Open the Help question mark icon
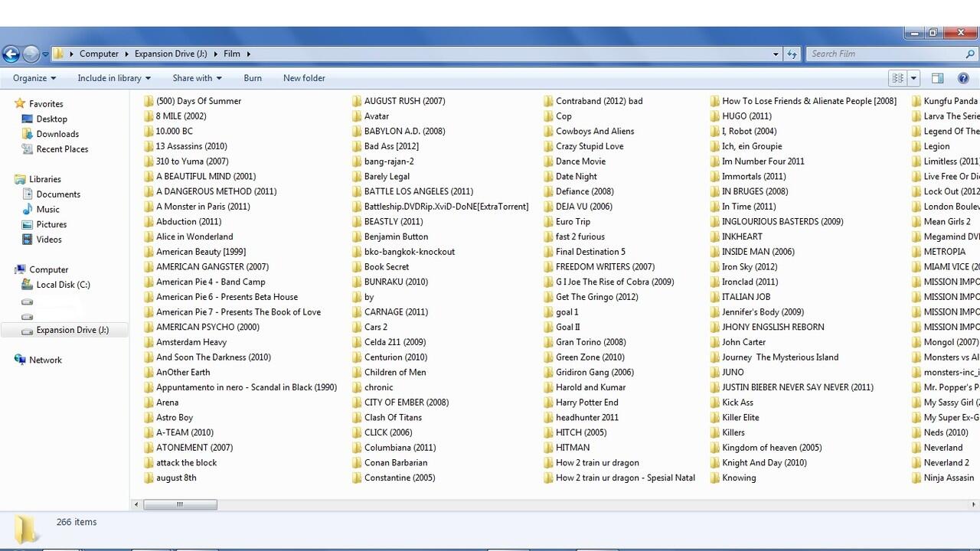Viewport: 980px width, 551px height. coord(963,78)
